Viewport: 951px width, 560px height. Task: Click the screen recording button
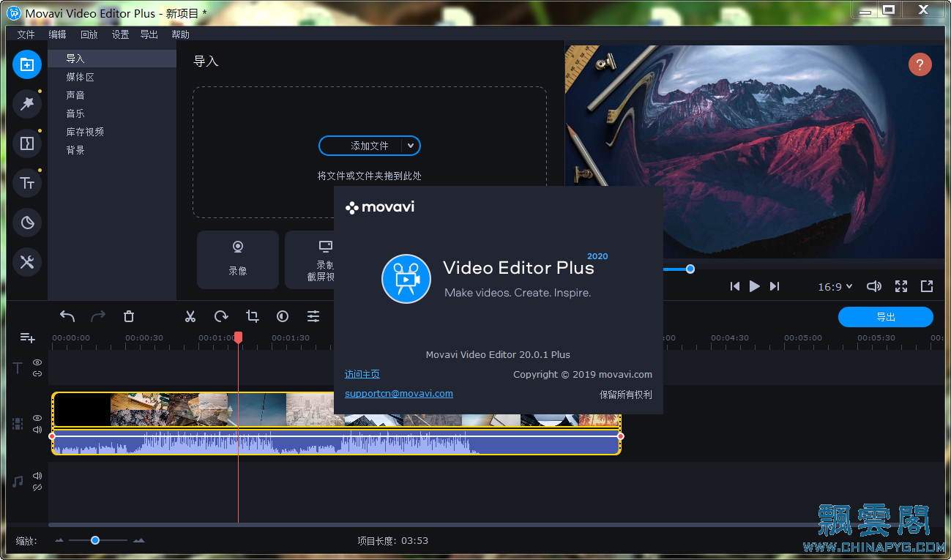pyautogui.click(x=310, y=260)
